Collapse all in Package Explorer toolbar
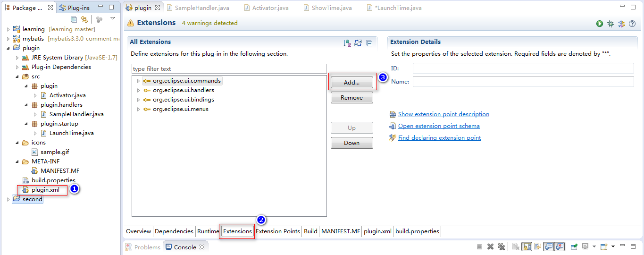644x255 pixels. click(x=74, y=19)
